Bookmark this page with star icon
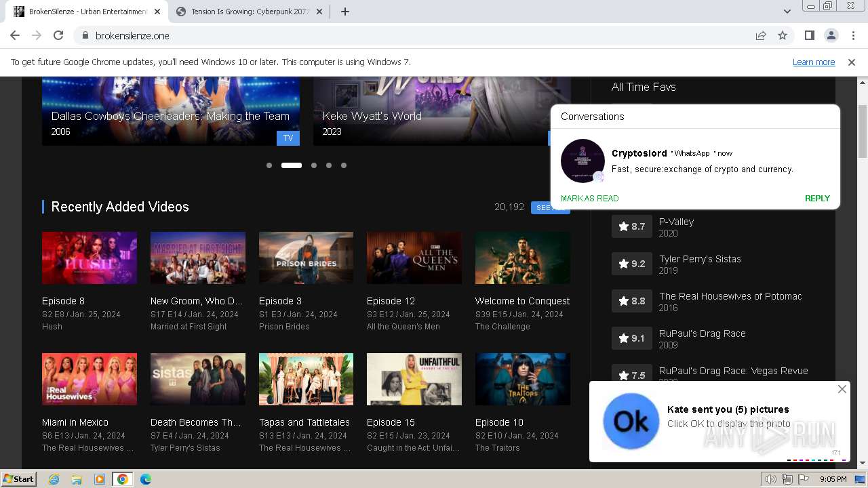Image resolution: width=868 pixels, height=488 pixels. (783, 36)
